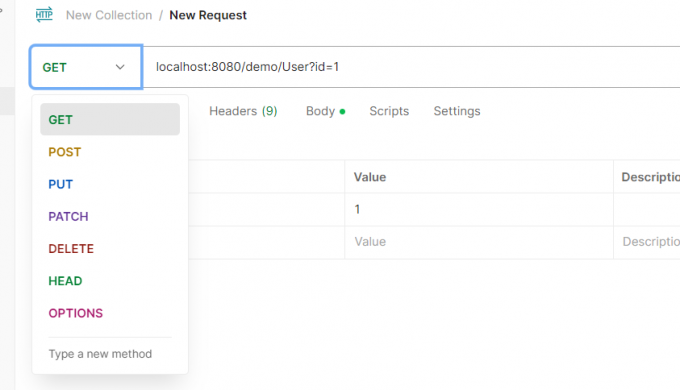The height and width of the screenshot is (390, 680).
Task: Select POST from the method list
Action: click(x=110, y=152)
